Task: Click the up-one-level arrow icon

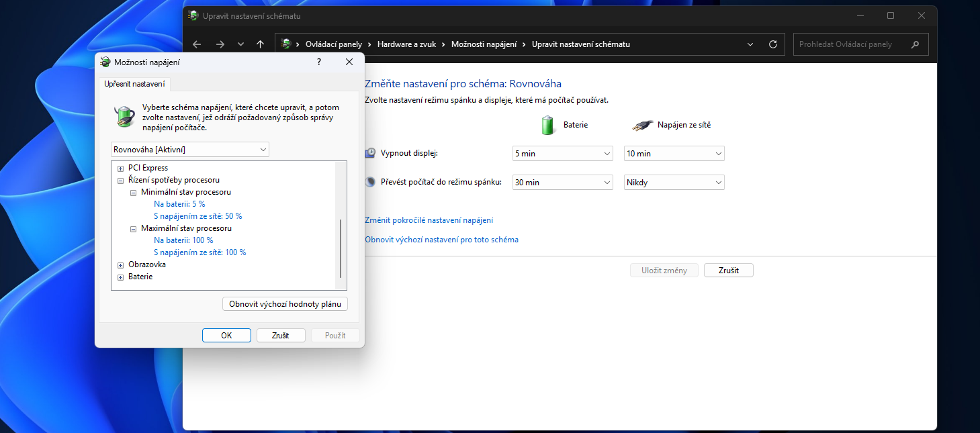Action: point(261,44)
